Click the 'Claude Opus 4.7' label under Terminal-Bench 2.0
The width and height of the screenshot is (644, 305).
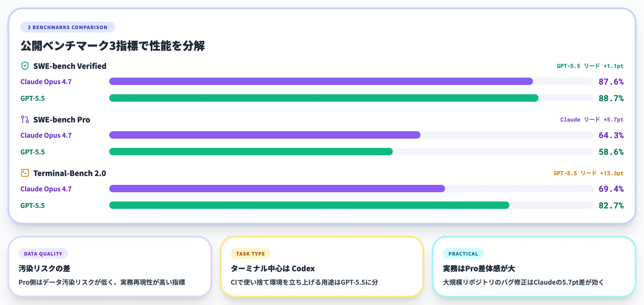coord(46,189)
